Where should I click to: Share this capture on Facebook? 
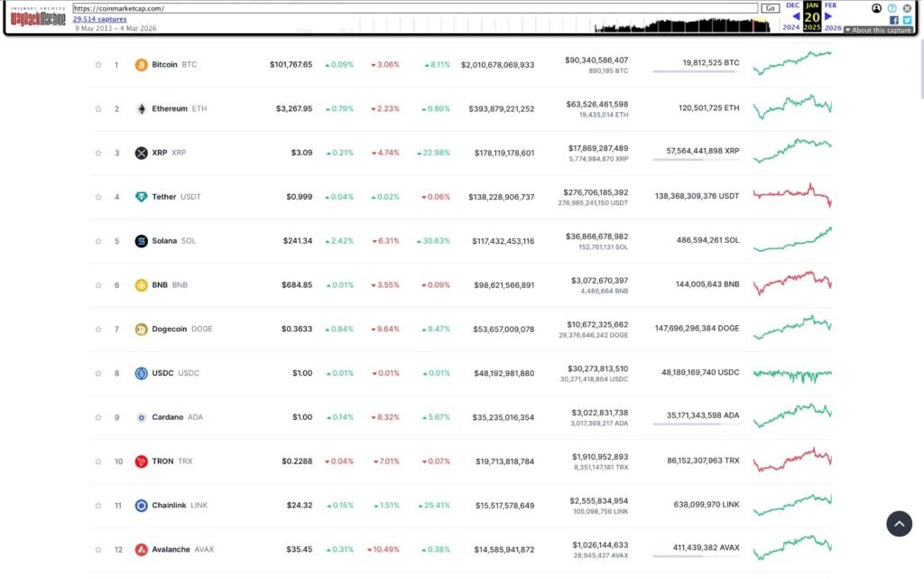pos(893,18)
